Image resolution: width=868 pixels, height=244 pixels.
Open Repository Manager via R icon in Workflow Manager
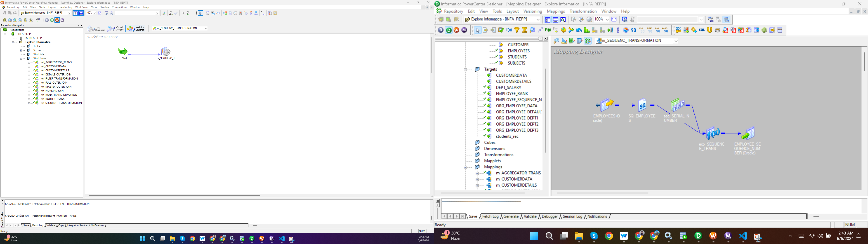(47, 20)
